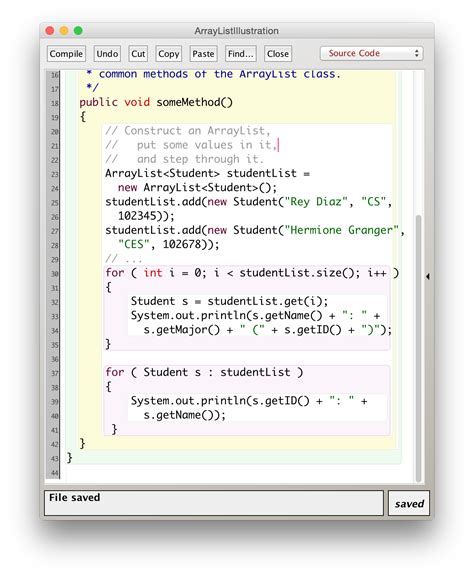Open the Source Code view dropdown
Image resolution: width=474 pixels, height=577 pixels.
372,53
